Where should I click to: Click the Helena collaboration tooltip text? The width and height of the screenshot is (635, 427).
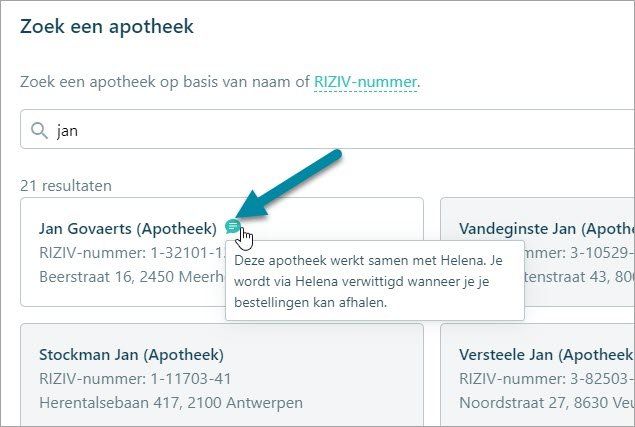(369, 281)
